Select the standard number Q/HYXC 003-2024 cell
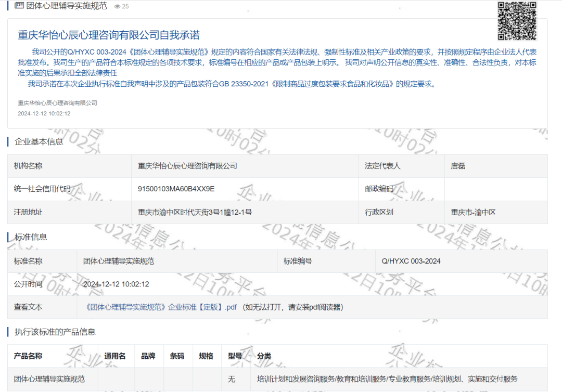This screenshot has height=392, width=562. (461, 261)
